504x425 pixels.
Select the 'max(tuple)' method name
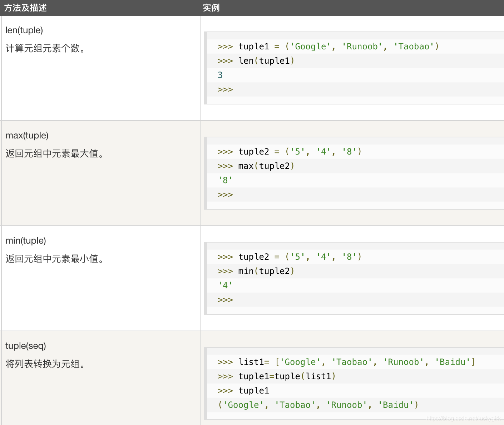pos(27,136)
